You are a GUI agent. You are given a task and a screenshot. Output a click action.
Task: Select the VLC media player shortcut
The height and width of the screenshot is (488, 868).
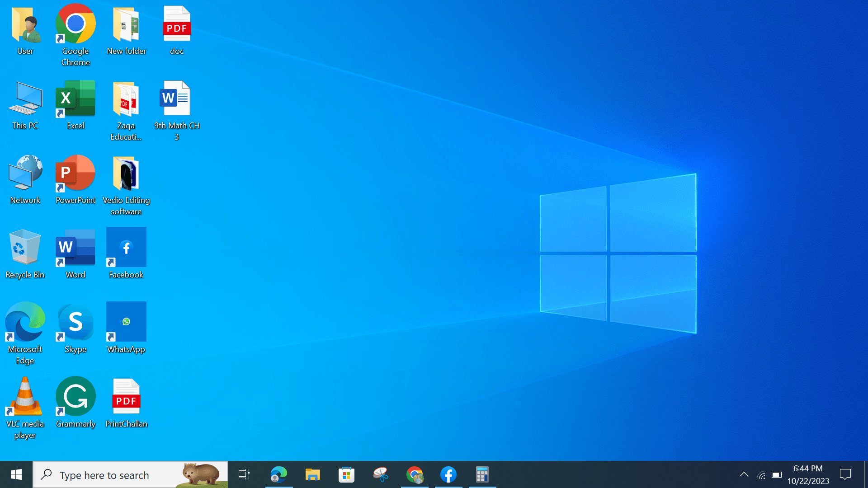25,408
